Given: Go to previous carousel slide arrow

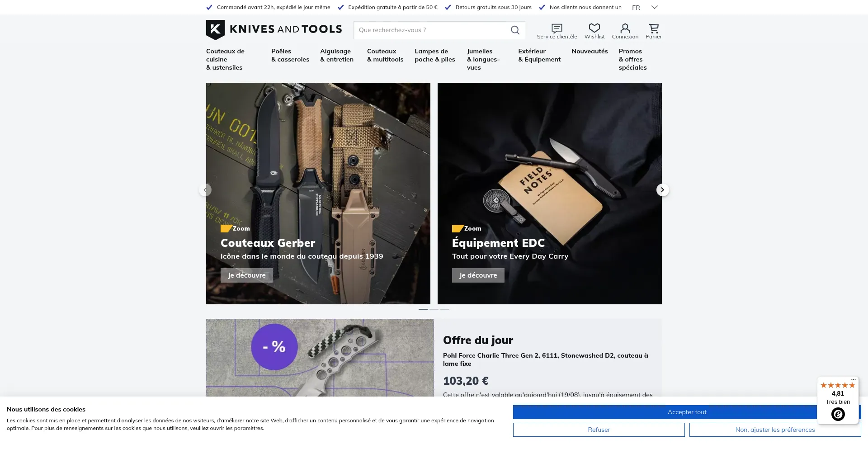Looking at the screenshot, I should pos(205,190).
